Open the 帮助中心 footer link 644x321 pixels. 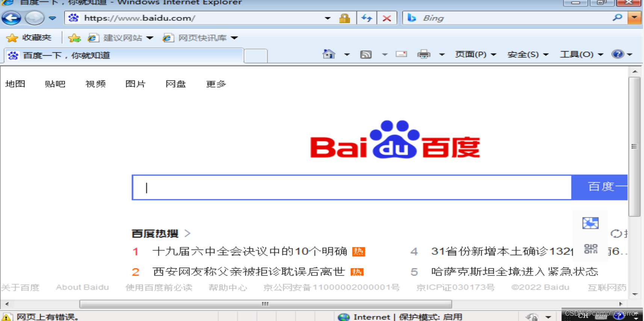(228, 288)
